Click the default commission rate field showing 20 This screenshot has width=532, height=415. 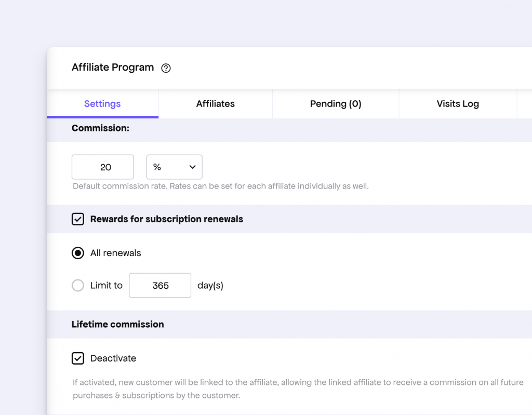tap(102, 167)
